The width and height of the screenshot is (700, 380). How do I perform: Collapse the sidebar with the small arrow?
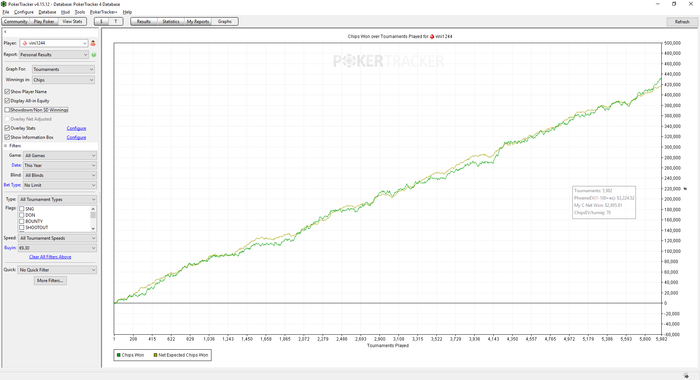point(5,32)
